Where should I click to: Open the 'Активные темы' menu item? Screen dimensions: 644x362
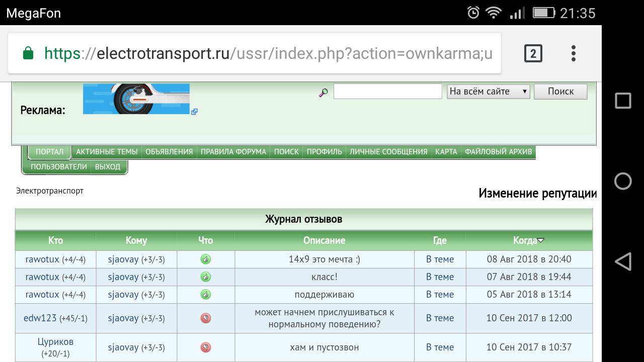pos(107,152)
